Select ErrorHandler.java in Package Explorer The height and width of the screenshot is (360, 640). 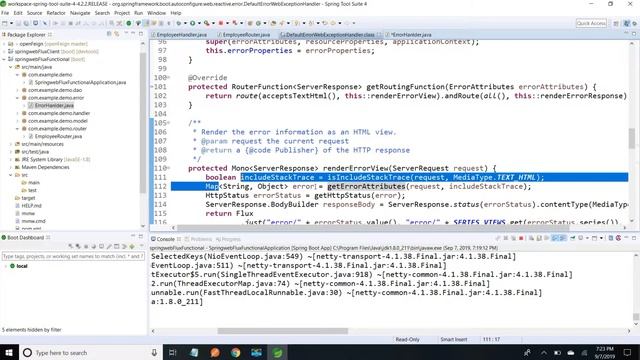(x=54, y=105)
